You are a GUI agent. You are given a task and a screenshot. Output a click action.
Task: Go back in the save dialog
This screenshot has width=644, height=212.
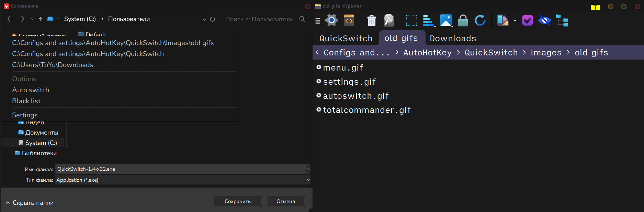click(x=9, y=19)
